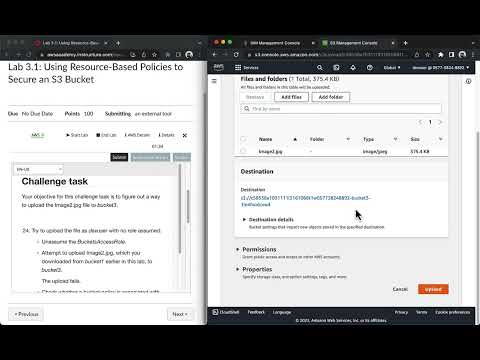Expand the Permissions section
480x360 pixels.
pyautogui.click(x=256, y=249)
